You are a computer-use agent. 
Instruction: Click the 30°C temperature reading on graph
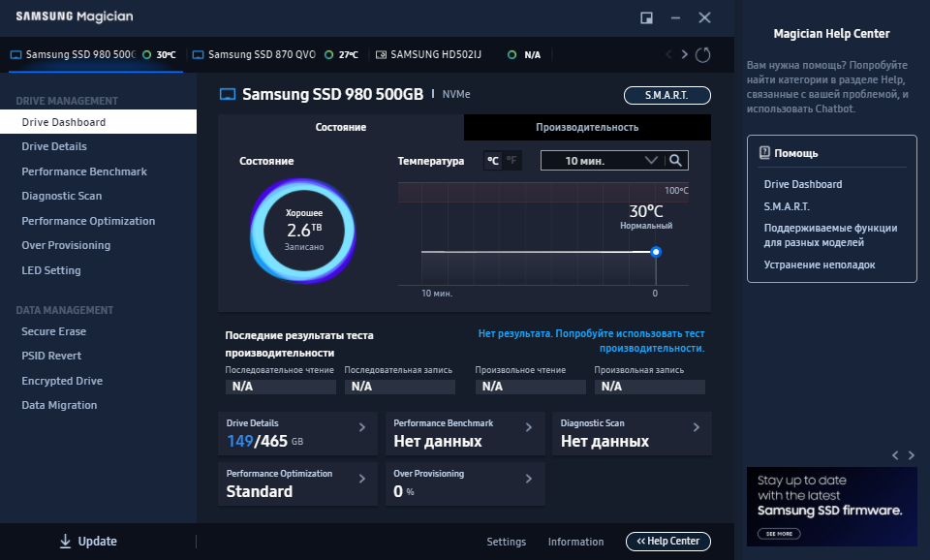tap(646, 211)
